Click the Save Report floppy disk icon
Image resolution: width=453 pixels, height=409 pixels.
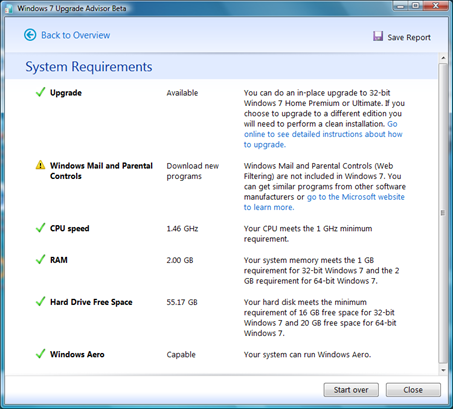tap(378, 36)
